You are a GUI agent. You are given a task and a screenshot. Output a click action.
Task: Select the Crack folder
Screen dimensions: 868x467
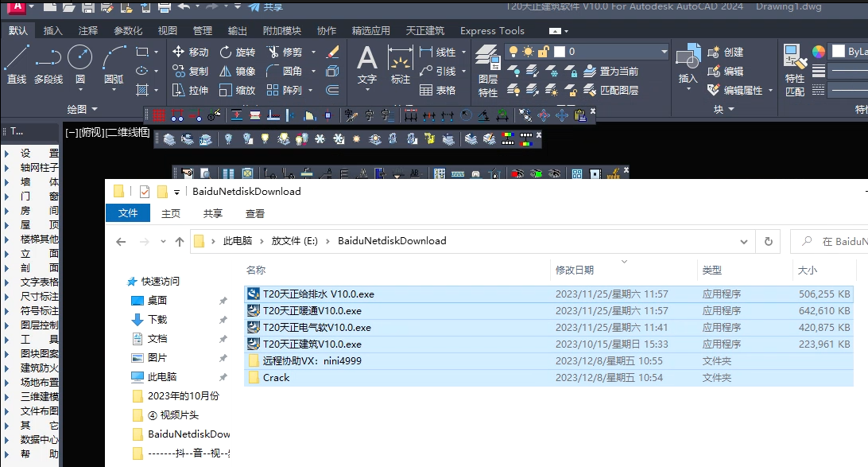tap(276, 377)
